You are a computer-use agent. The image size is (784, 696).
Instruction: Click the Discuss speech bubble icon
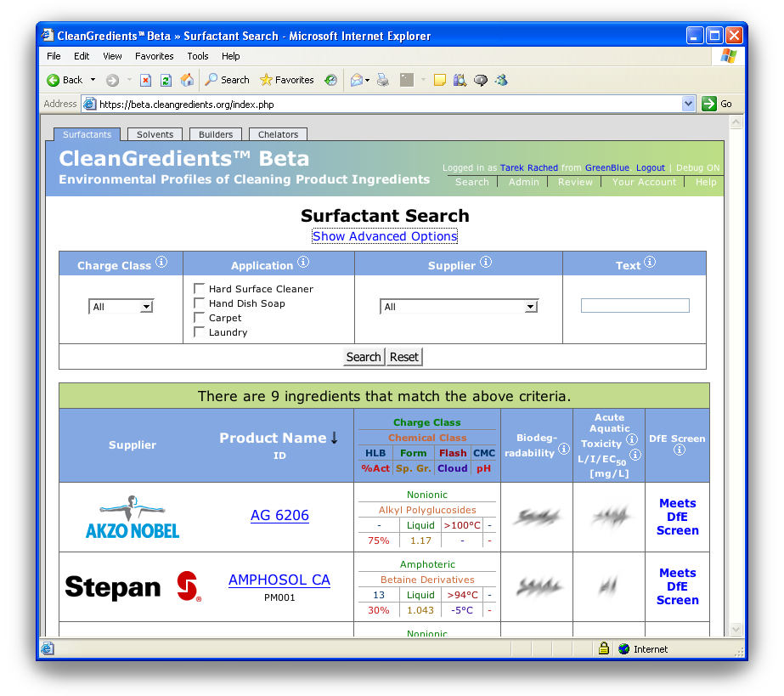pyautogui.click(x=481, y=80)
